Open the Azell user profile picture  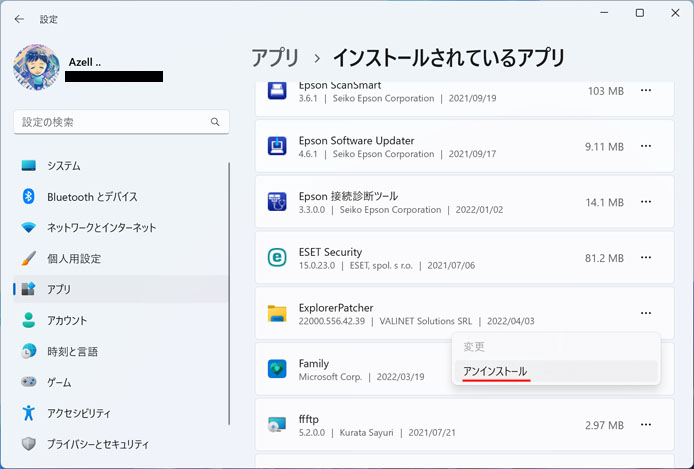pos(36,67)
